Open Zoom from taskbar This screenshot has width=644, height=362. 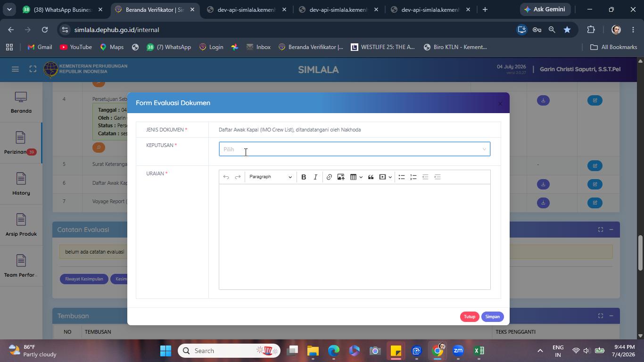tap(458, 351)
